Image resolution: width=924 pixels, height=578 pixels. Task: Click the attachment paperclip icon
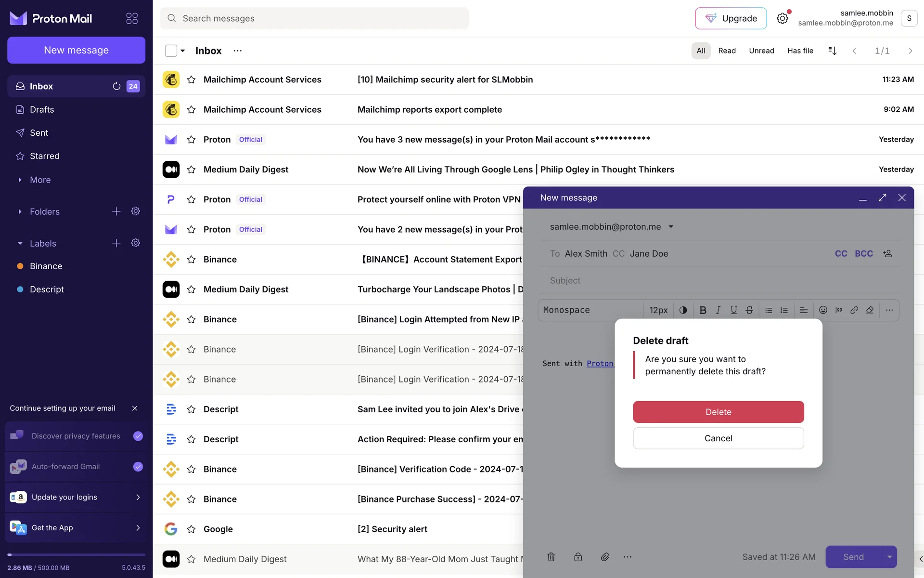(x=605, y=557)
